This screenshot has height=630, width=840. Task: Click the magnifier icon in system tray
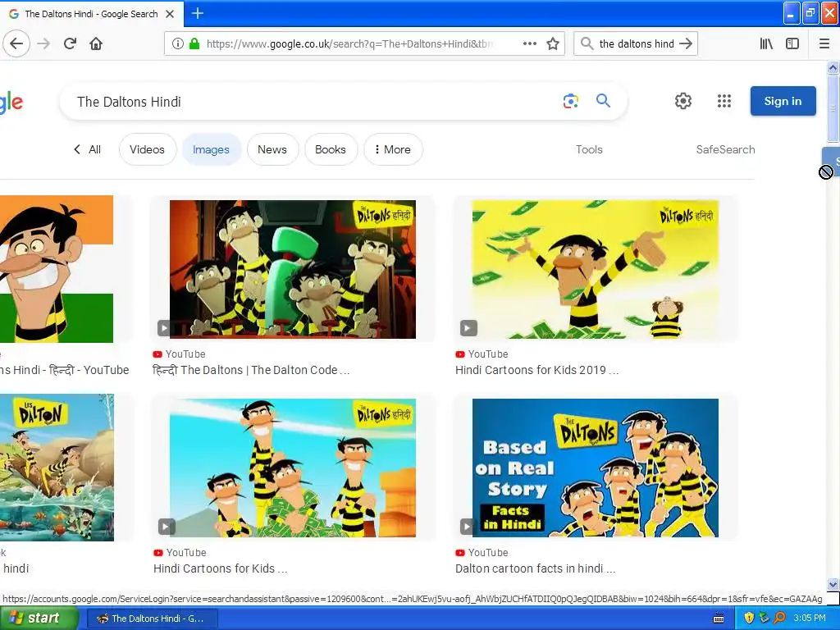(x=779, y=618)
